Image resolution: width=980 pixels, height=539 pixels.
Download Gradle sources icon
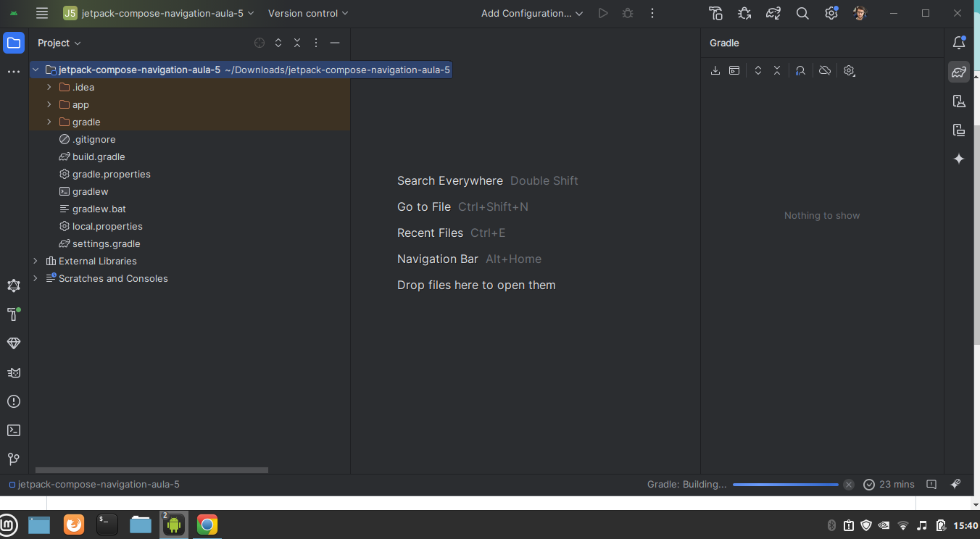[x=715, y=70]
